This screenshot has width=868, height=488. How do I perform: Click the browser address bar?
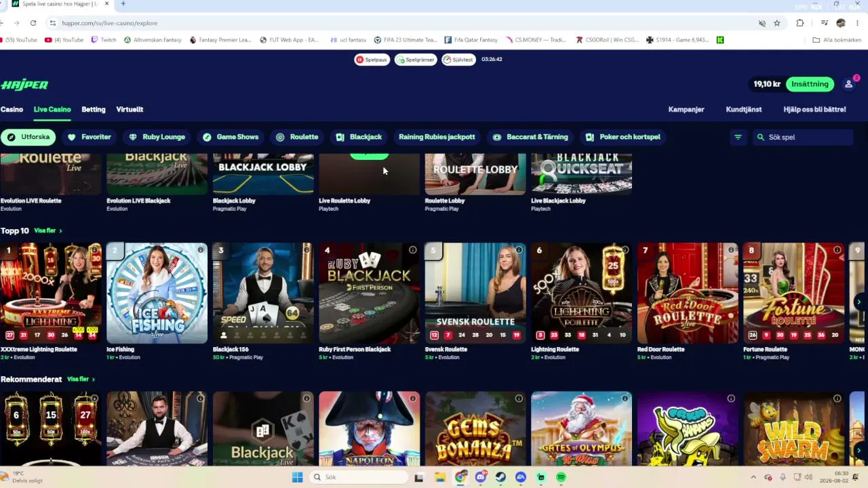(x=407, y=23)
